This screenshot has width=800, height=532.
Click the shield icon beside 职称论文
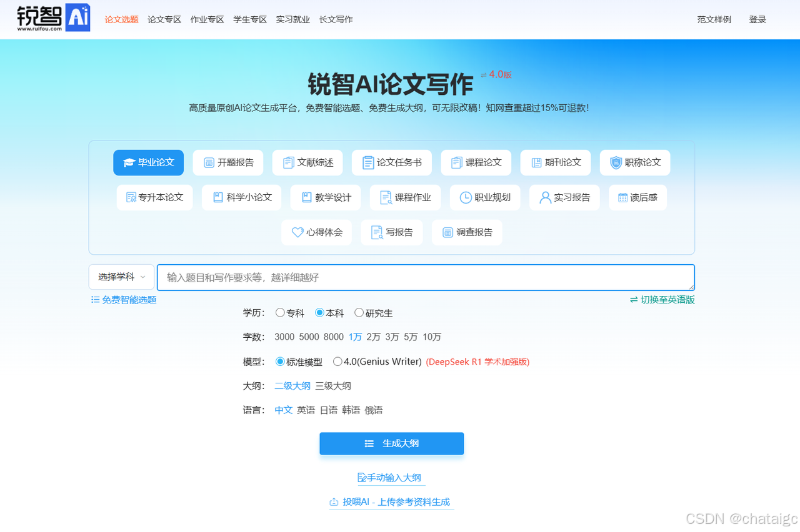616,162
